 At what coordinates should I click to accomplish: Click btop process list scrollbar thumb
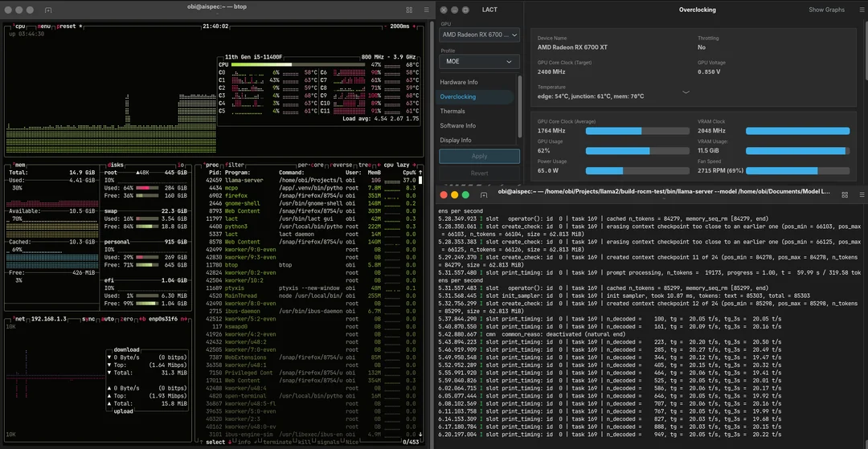420,180
